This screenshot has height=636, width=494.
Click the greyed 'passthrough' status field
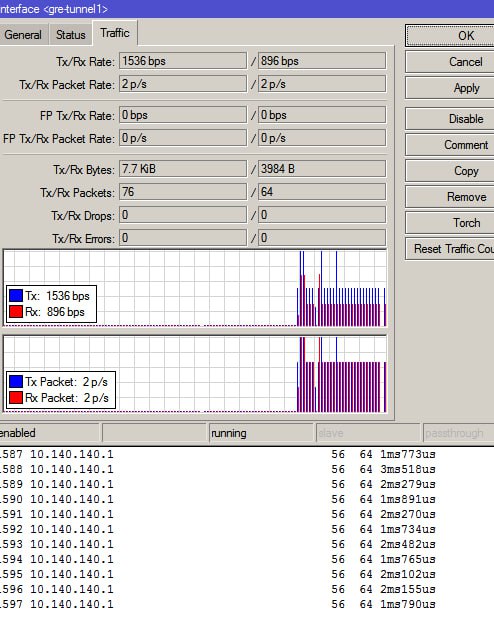[458, 433]
